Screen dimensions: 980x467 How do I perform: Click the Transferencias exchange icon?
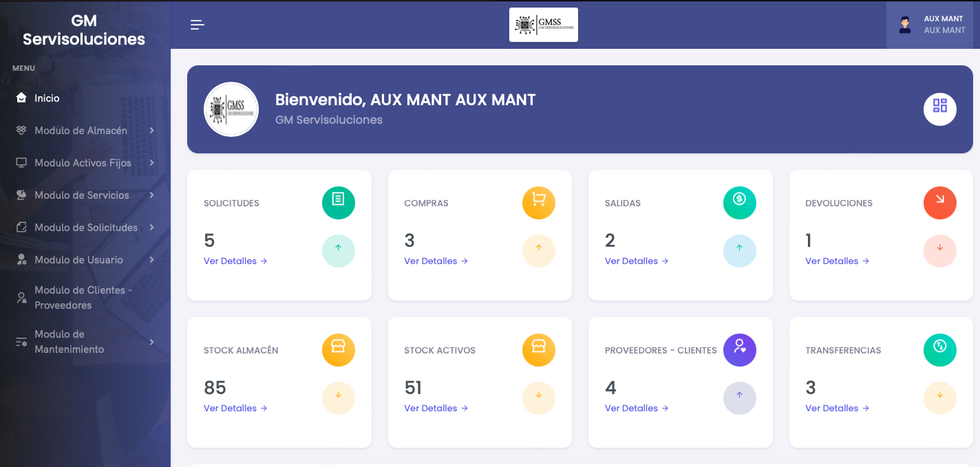coord(939,350)
